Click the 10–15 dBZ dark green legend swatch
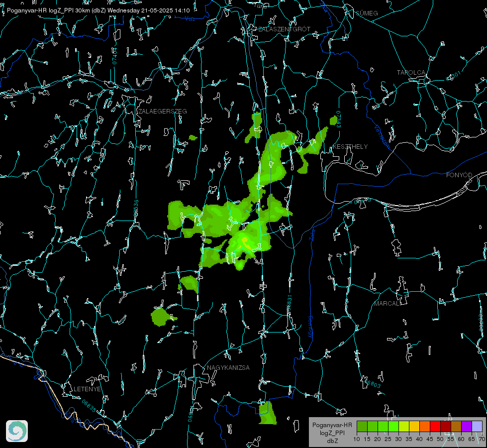 362,426
